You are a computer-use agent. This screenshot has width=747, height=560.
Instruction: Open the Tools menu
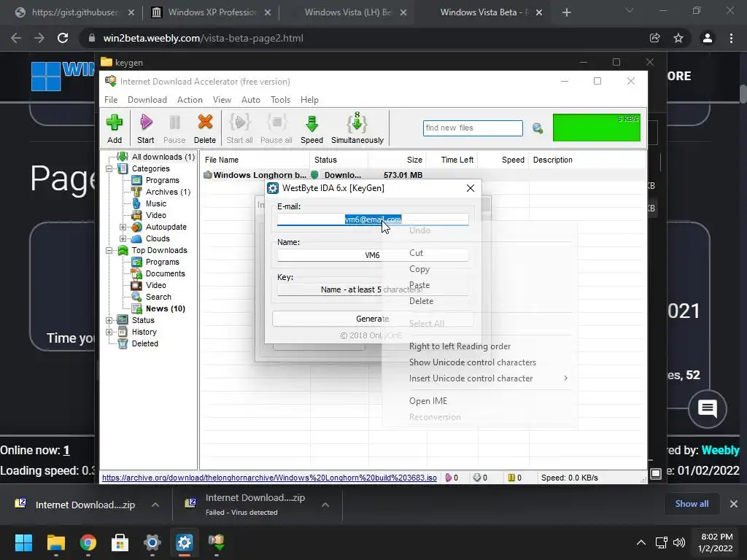pyautogui.click(x=280, y=99)
